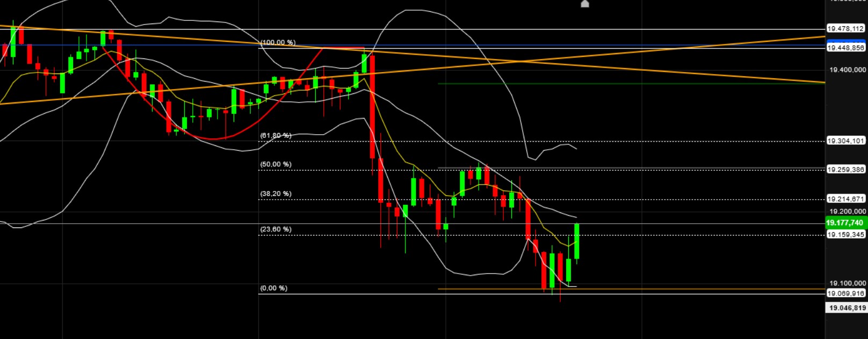This screenshot has width=868, height=339.
Task: Select the Fibonacci (50,00 %) label
Action: tap(276, 164)
